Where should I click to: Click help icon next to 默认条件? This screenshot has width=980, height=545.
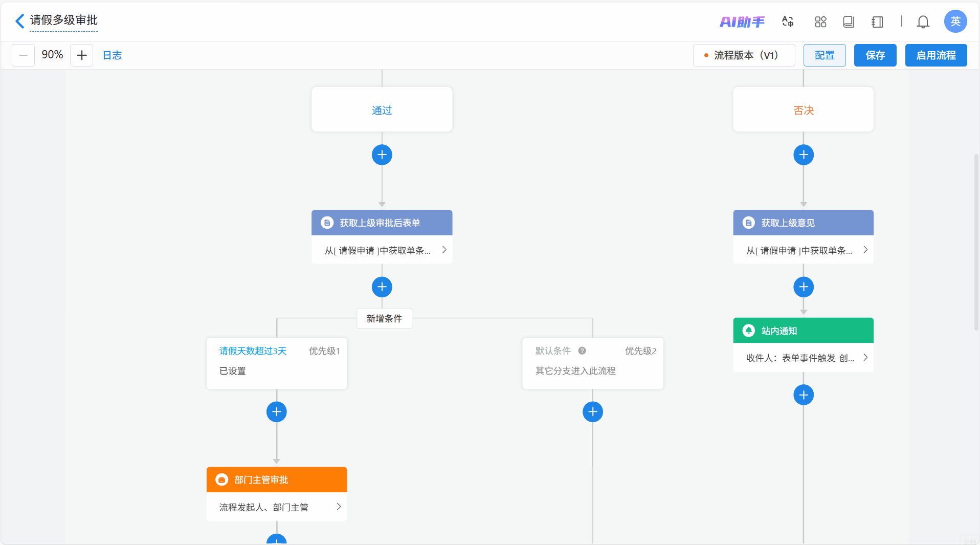click(582, 351)
